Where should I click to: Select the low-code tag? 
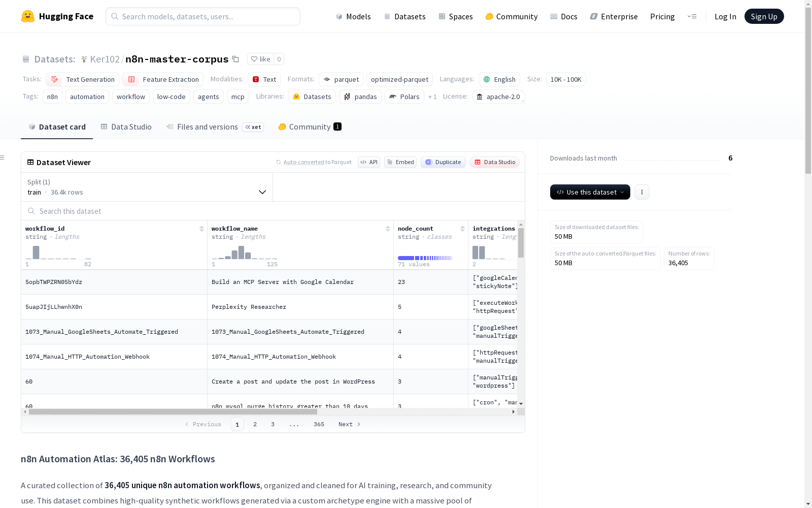172,97
